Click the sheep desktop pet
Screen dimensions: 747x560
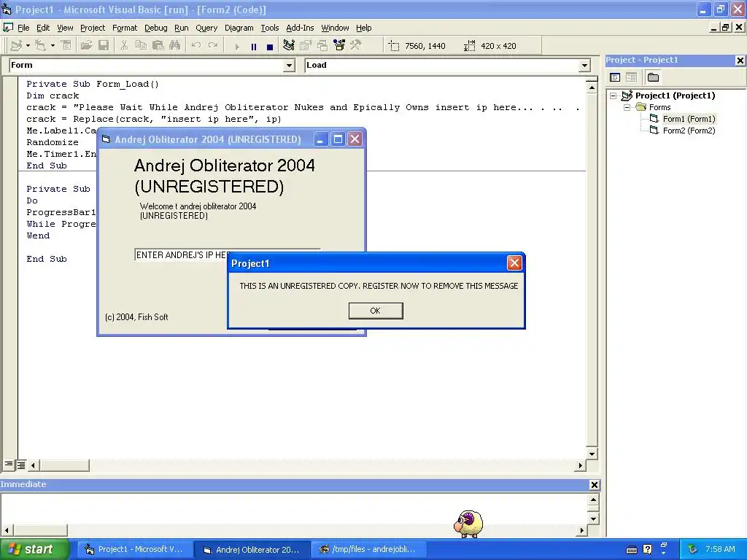click(x=468, y=524)
